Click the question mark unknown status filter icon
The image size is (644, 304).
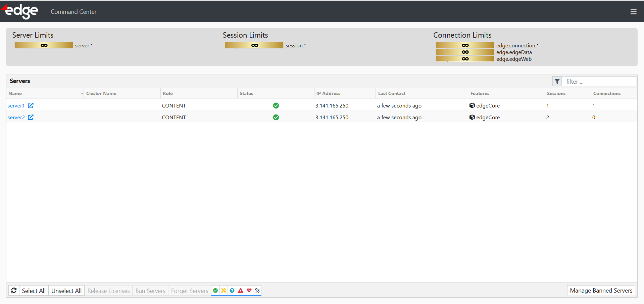click(x=232, y=290)
